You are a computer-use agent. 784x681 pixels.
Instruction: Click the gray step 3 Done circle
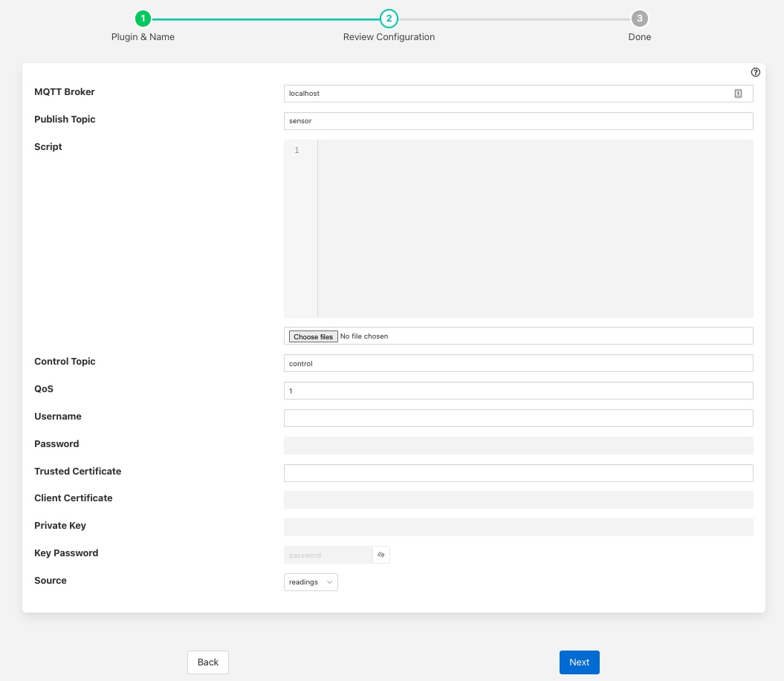point(639,19)
